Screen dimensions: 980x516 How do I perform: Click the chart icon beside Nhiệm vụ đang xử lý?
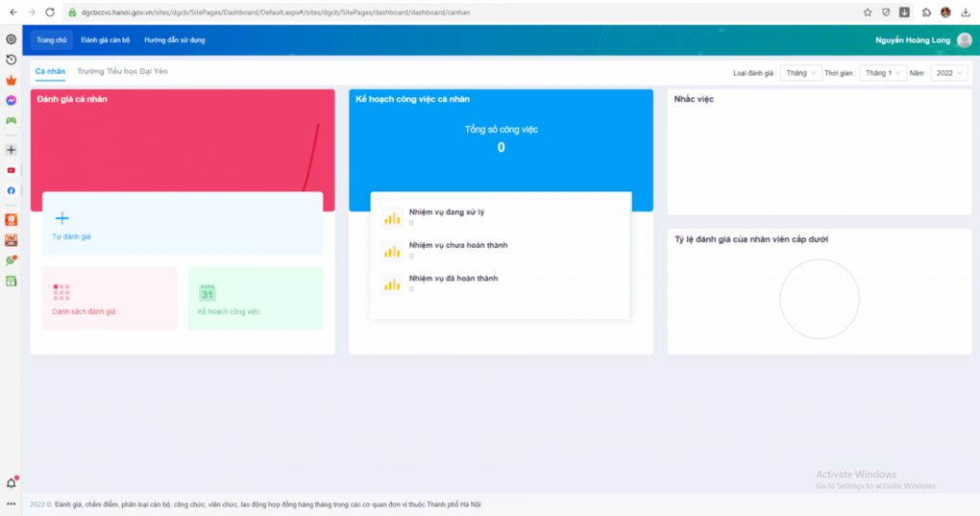pos(392,218)
